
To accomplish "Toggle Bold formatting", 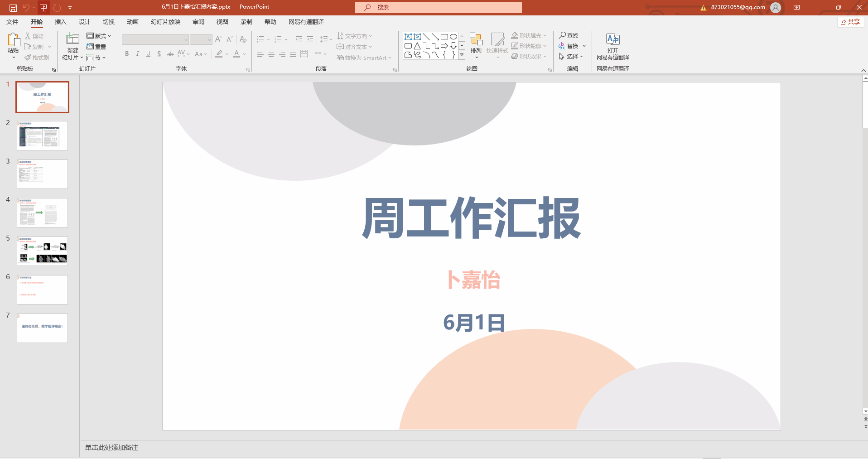I will [127, 54].
